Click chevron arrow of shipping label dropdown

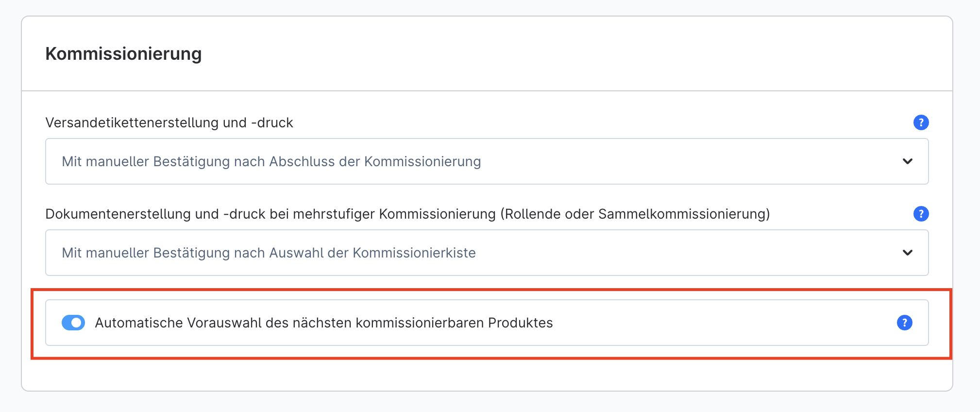[907, 161]
